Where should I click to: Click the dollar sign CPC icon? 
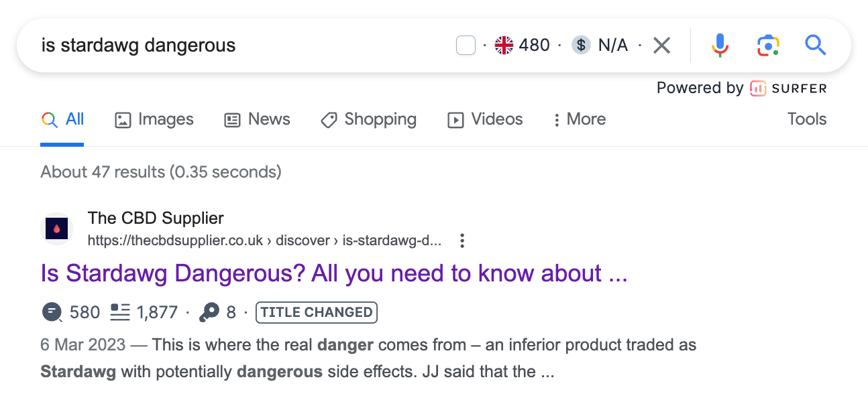581,46
